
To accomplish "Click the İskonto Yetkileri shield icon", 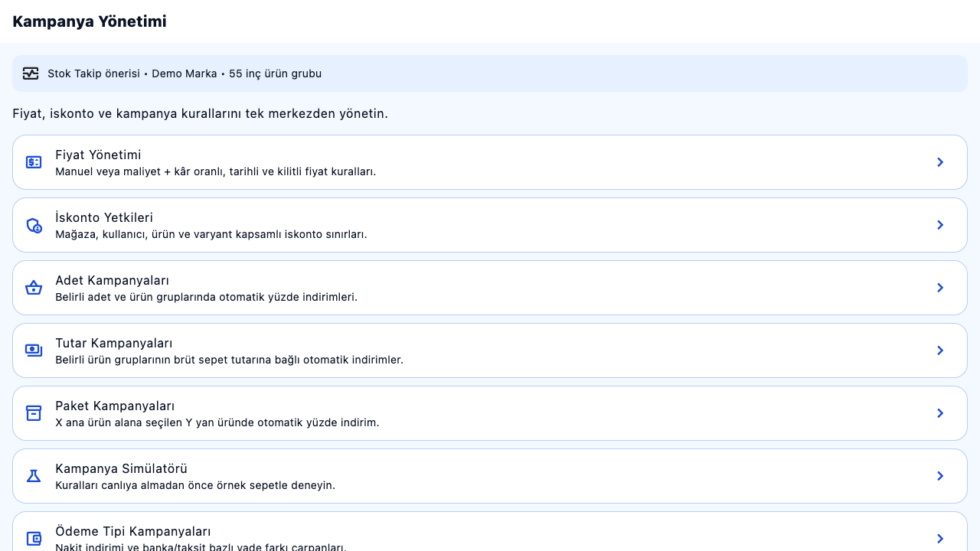I will point(34,225).
